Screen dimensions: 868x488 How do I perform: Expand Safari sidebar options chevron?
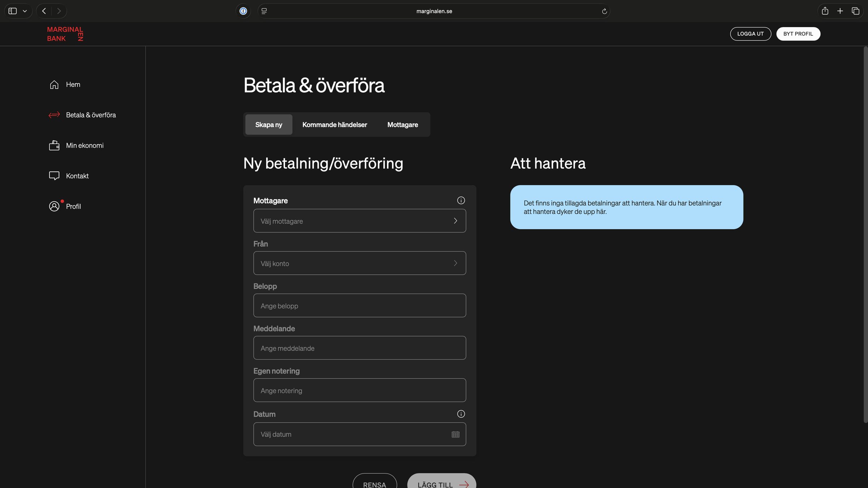[25, 11]
